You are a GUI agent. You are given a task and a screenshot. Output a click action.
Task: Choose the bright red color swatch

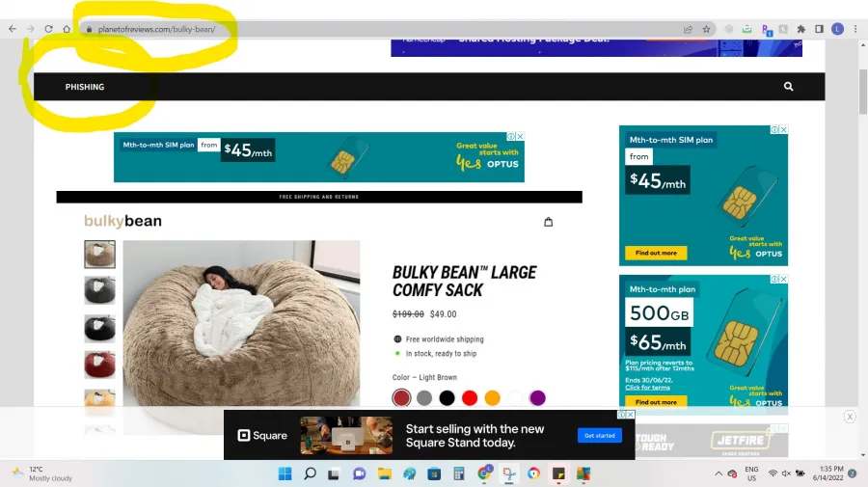pos(470,398)
